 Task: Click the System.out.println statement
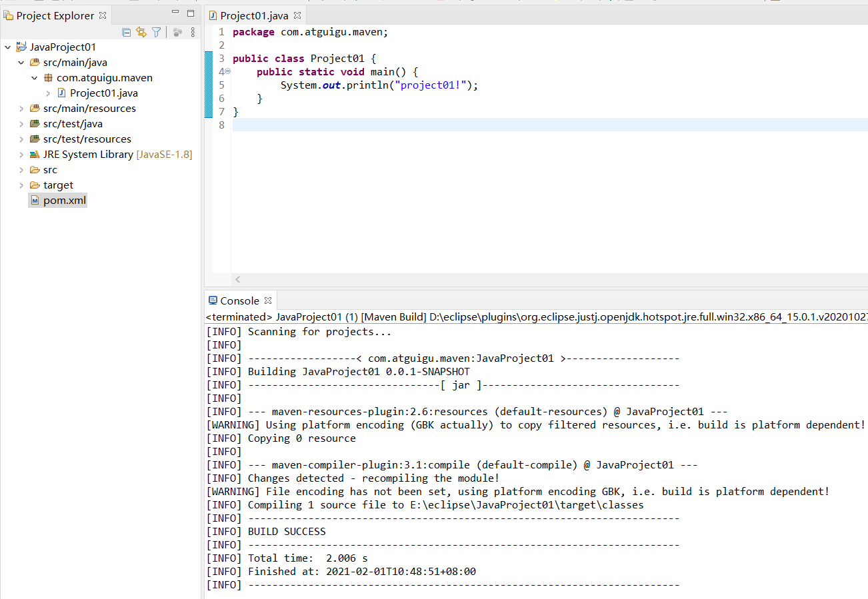(x=379, y=85)
